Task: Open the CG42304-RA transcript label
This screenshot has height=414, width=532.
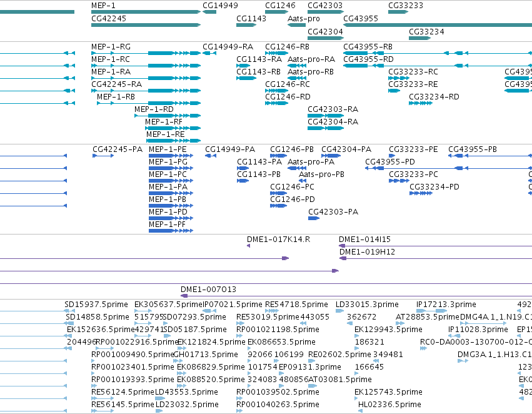Action: click(x=333, y=121)
